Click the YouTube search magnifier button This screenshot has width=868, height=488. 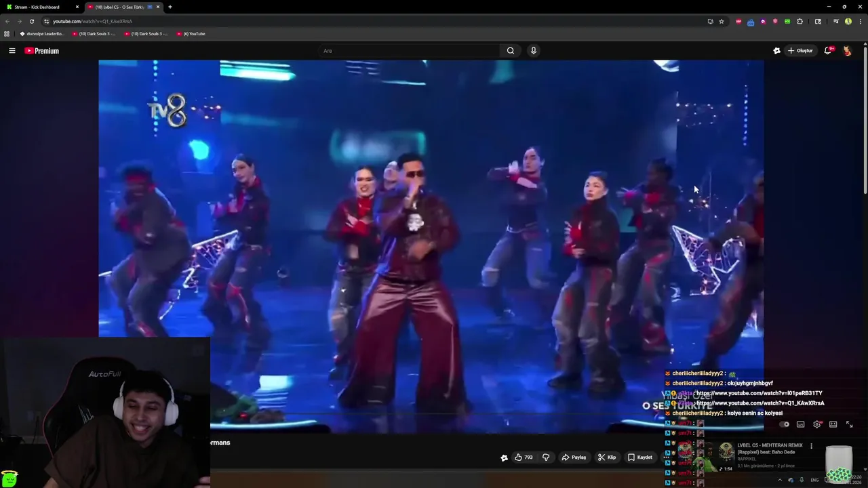(511, 51)
